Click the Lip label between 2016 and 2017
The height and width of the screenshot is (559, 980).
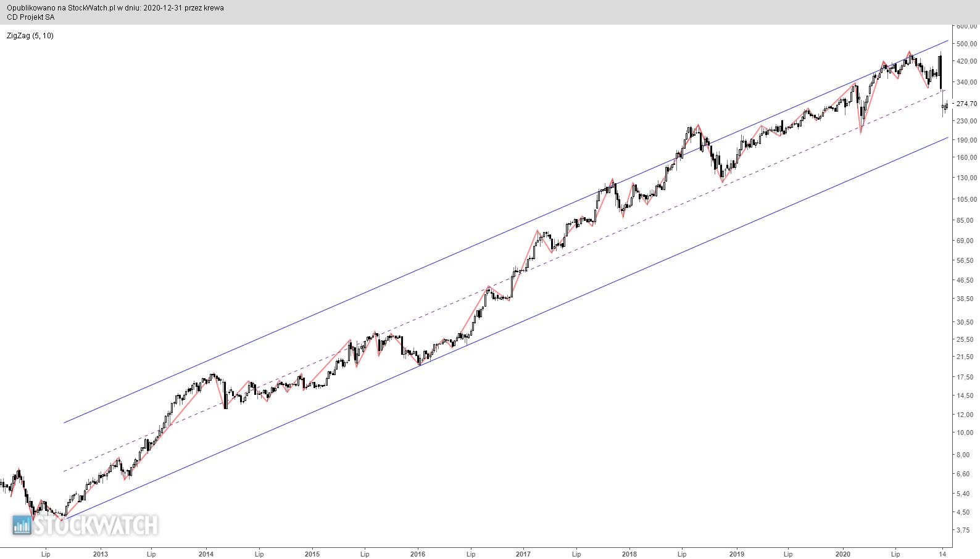point(471,554)
